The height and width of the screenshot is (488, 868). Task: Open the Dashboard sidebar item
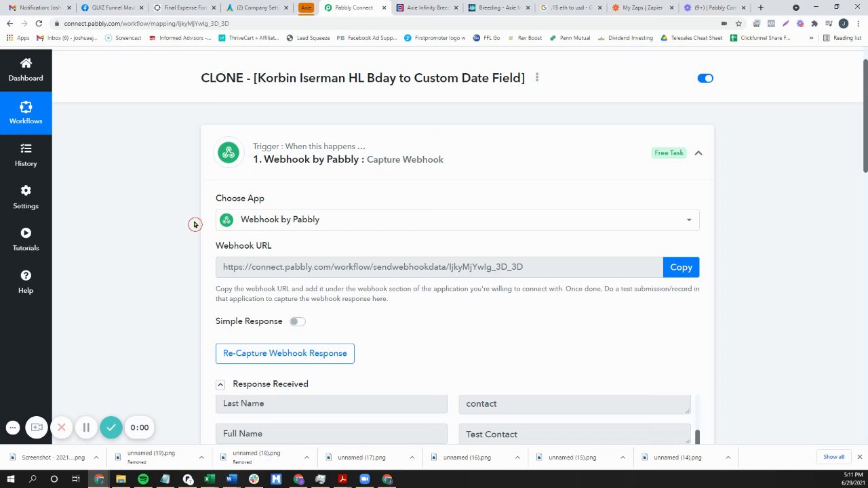[26, 70]
